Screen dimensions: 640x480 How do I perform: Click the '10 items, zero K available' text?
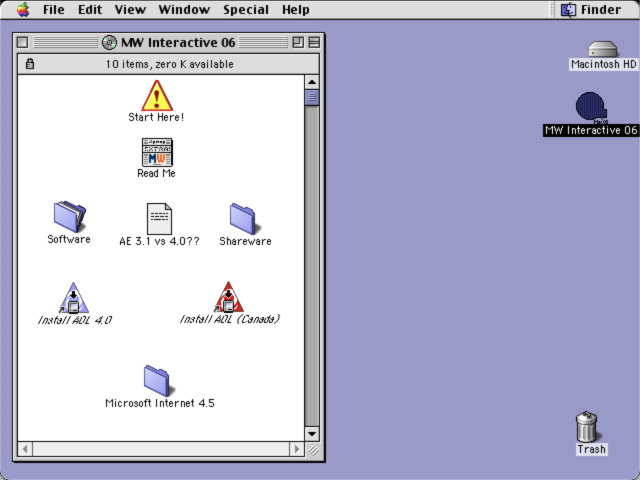click(169, 64)
